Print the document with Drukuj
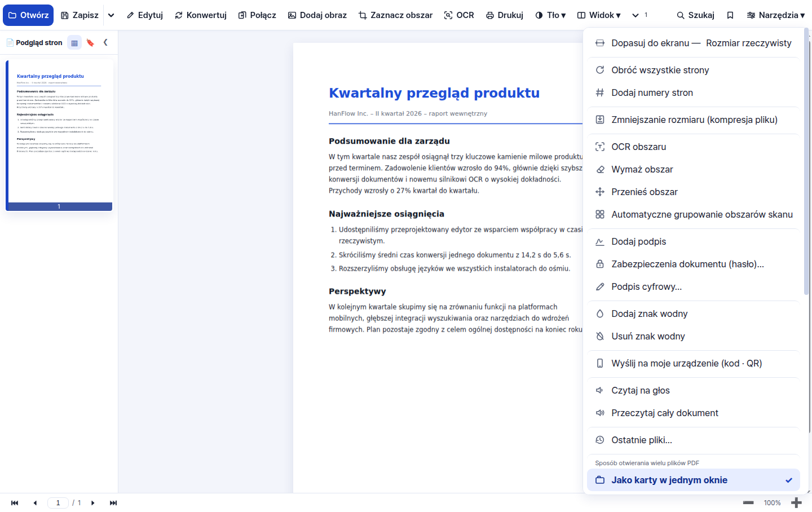Viewport: 812px width, 512px height. click(505, 15)
